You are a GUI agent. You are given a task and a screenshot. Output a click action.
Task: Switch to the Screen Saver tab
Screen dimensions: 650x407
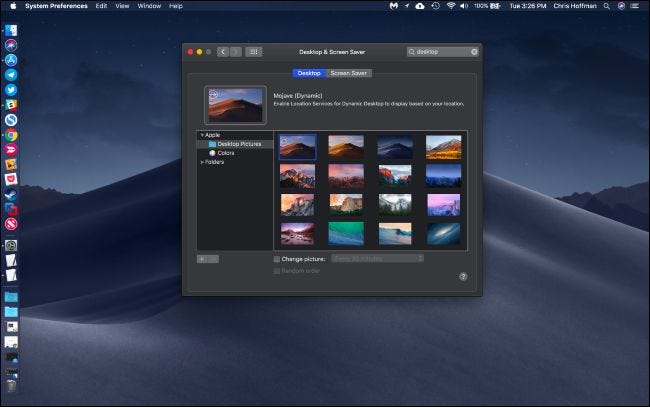pyautogui.click(x=349, y=73)
